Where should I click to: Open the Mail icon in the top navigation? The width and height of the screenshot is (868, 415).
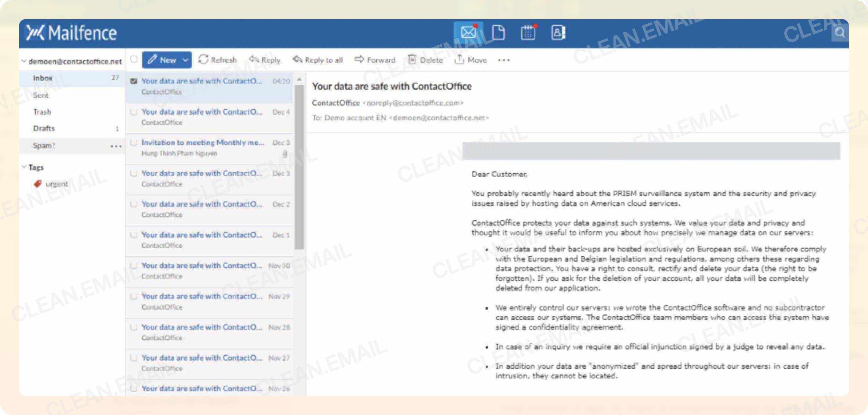pos(468,32)
